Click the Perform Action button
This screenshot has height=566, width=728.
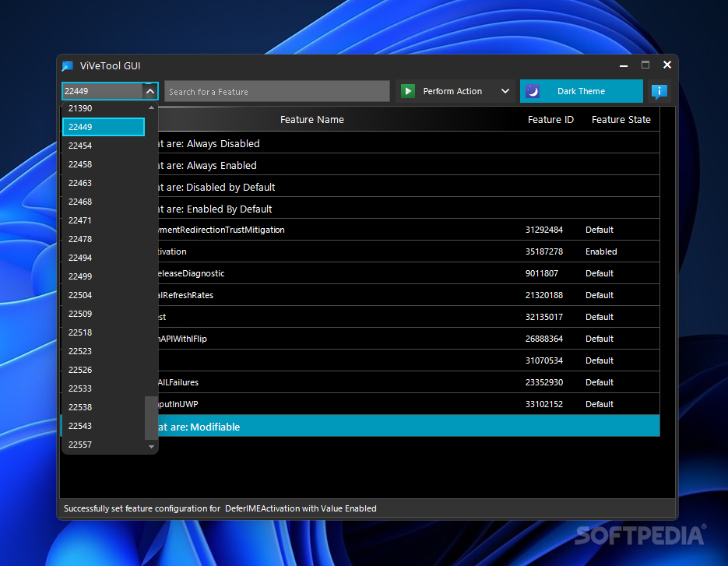pyautogui.click(x=455, y=91)
